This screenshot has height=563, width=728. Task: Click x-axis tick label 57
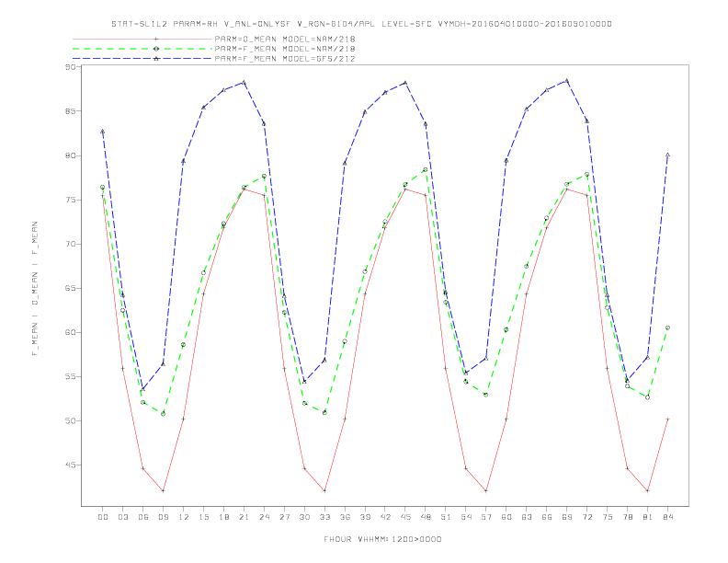[x=486, y=517]
